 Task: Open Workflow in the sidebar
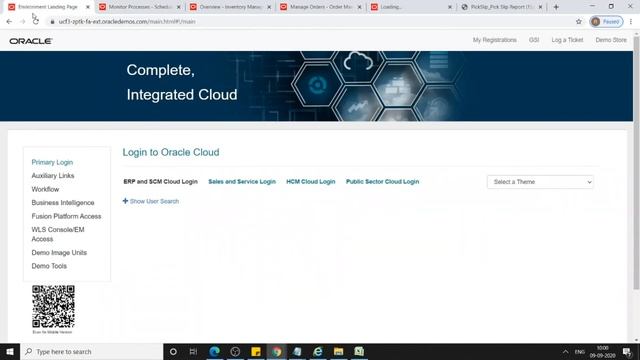(45, 189)
